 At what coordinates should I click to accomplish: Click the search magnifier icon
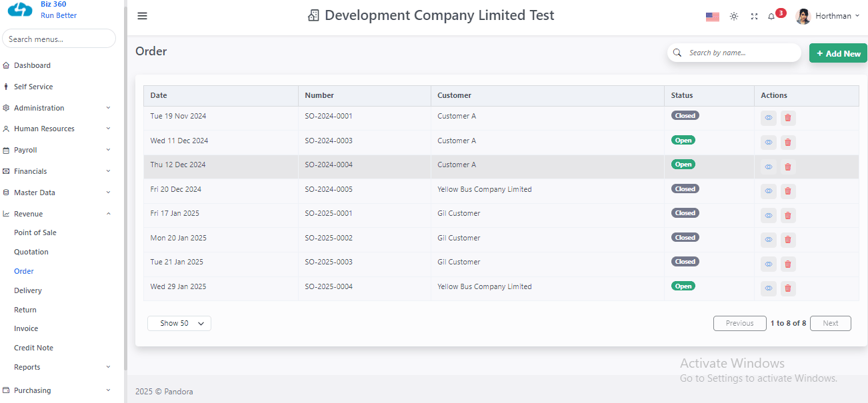(677, 53)
